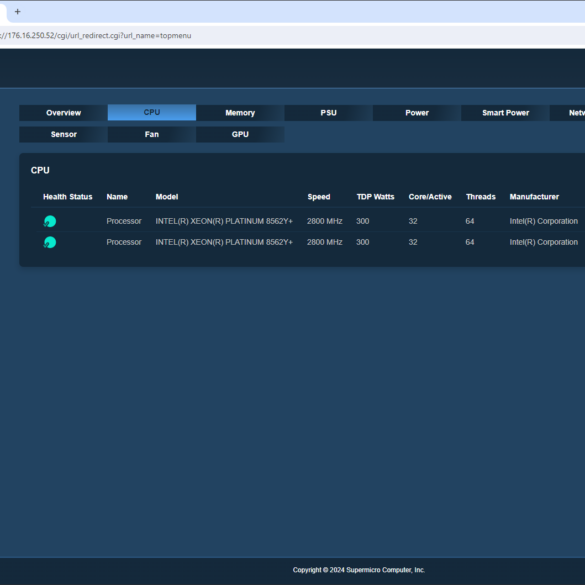The height and width of the screenshot is (585, 585).
Task: Switch to the Overview tab
Action: 63,113
